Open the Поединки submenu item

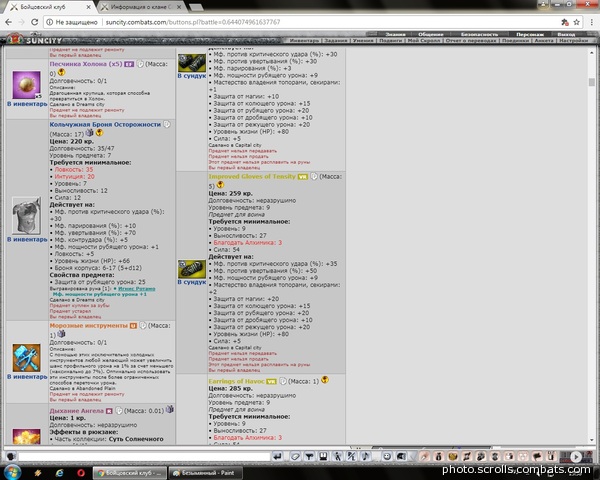(x=515, y=40)
